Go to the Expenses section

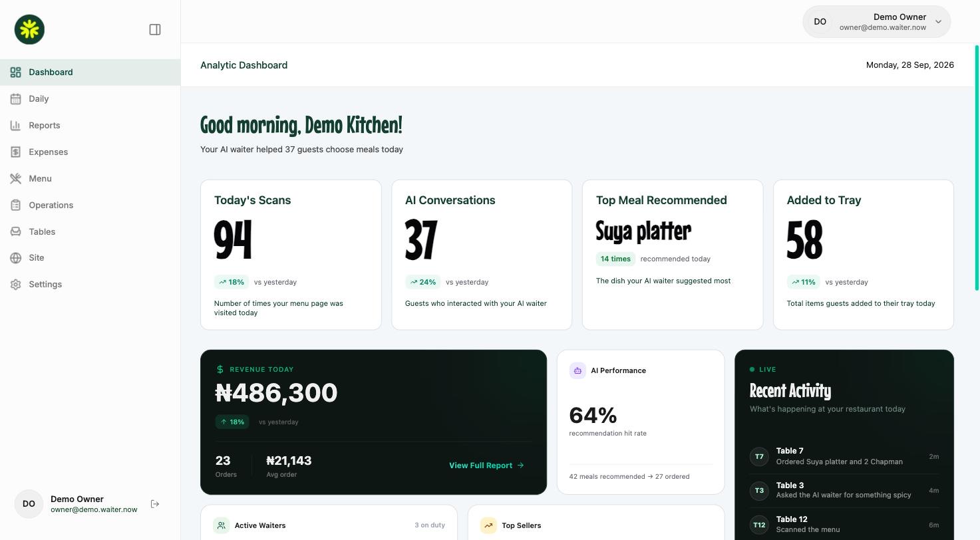point(90,152)
